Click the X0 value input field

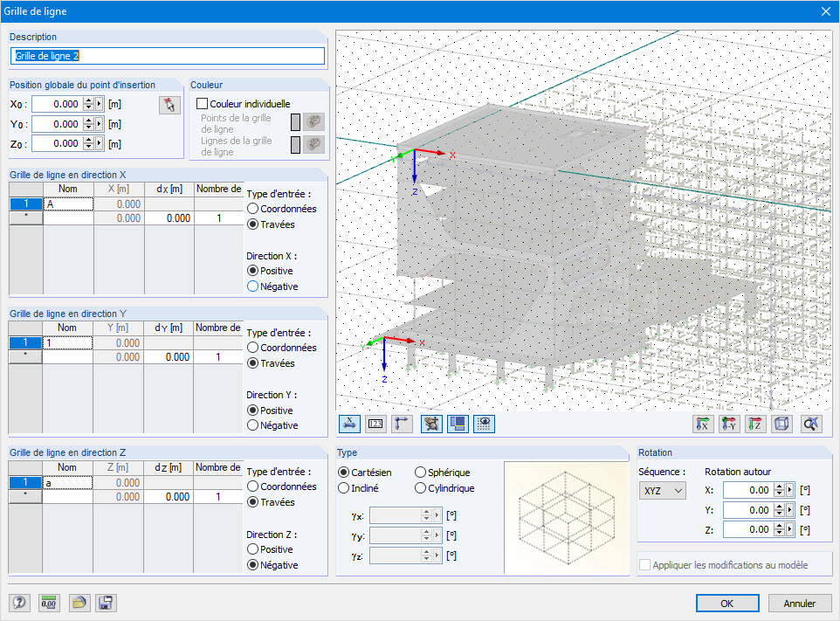(58, 104)
